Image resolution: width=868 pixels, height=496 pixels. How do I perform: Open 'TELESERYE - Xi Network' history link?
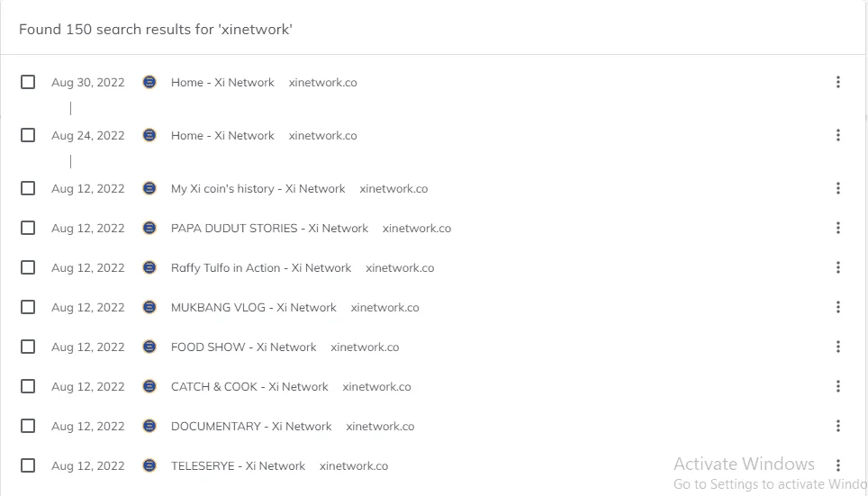click(238, 466)
